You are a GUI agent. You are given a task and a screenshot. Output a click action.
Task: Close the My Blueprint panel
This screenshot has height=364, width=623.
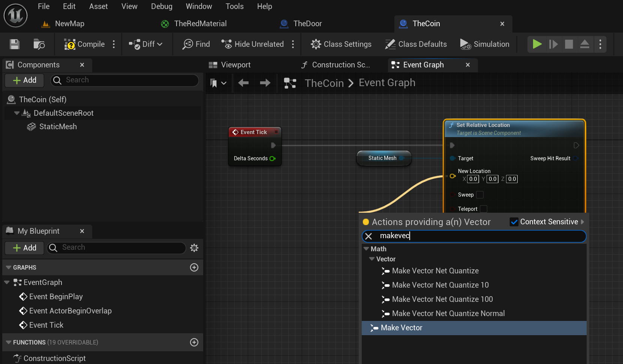[82, 231]
